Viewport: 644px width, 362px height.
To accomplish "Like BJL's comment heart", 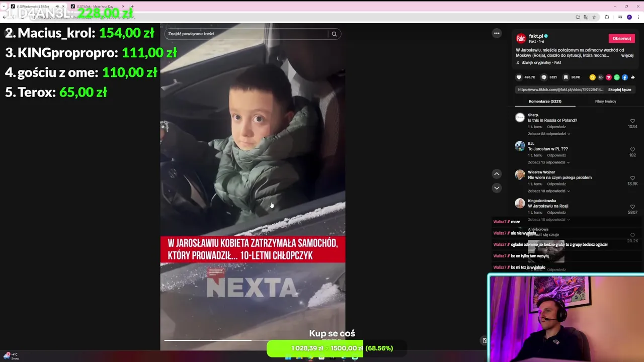I will click(632, 150).
